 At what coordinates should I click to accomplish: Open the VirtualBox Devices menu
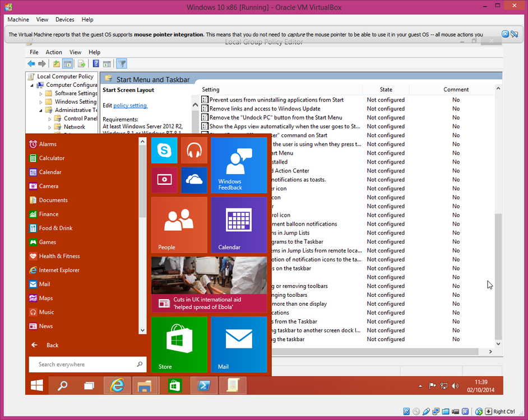tap(64, 20)
